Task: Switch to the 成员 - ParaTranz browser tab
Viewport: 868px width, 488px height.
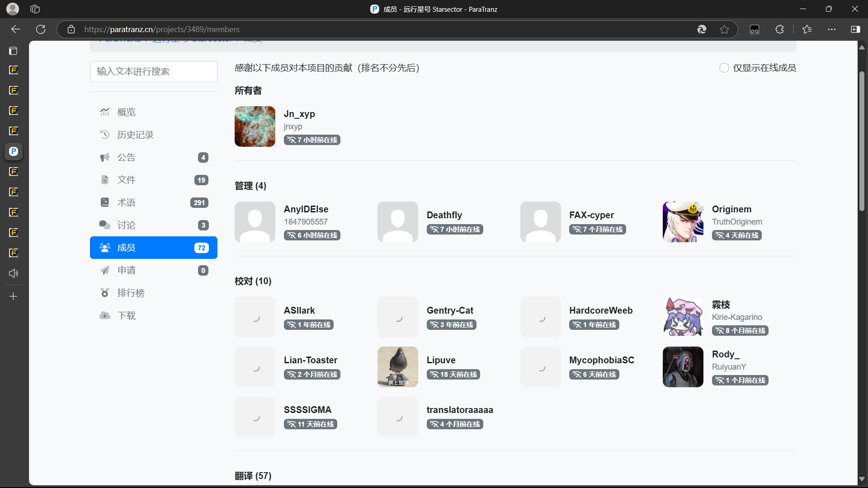Action: coord(434,9)
